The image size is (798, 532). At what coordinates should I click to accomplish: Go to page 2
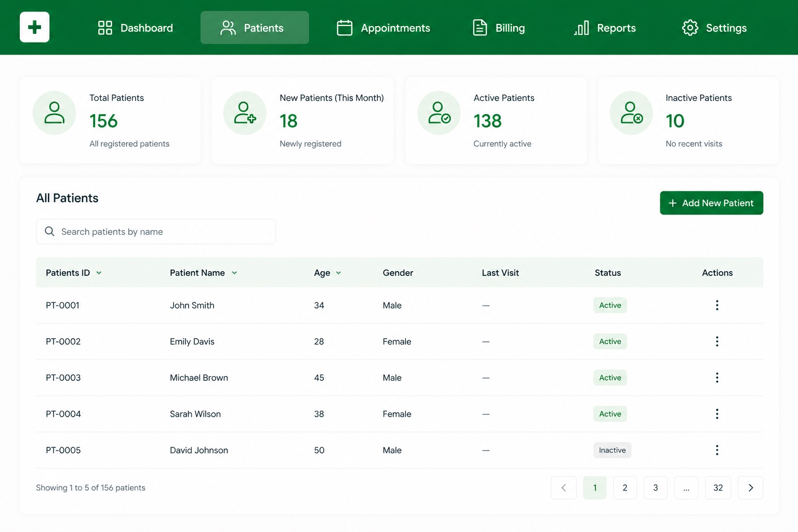[625, 488]
